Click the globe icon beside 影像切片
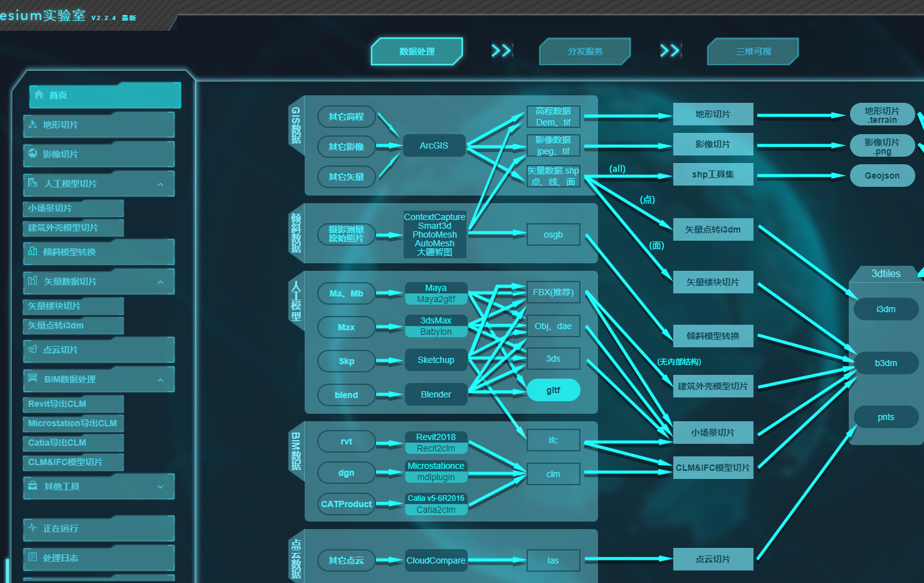This screenshot has width=924, height=583. point(33,154)
